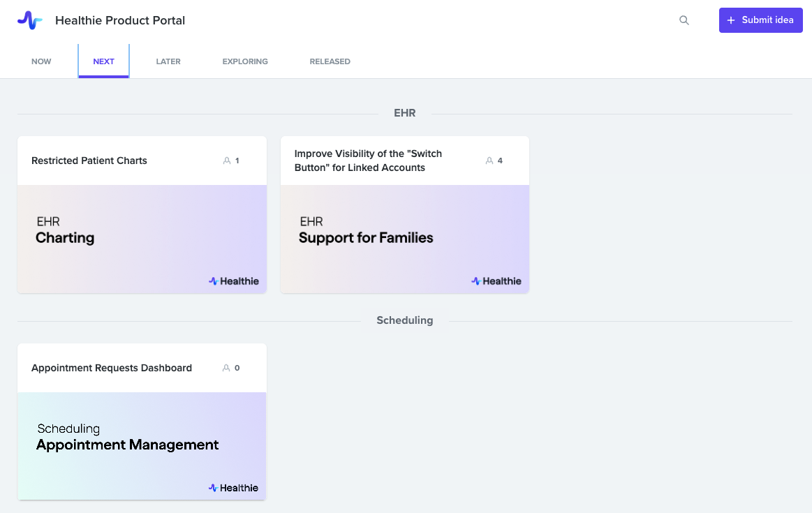Click the plus icon on Submit idea
The image size is (812, 513).
coord(731,20)
